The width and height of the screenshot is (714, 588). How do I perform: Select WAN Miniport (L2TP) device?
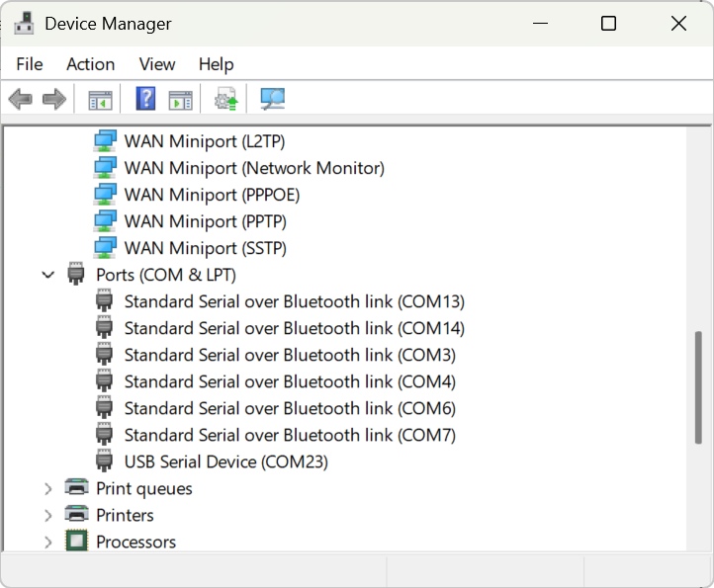pyautogui.click(x=205, y=141)
